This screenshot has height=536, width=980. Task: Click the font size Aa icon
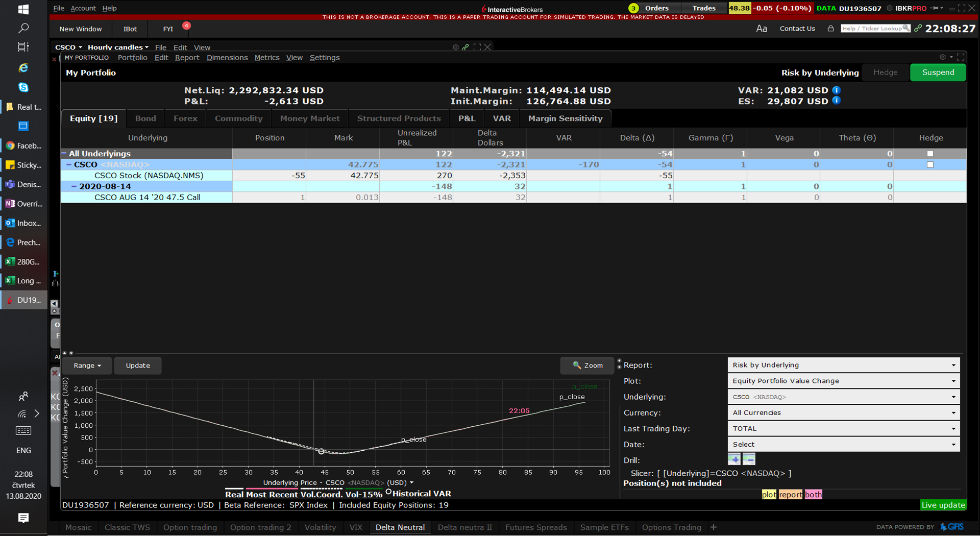pos(762,29)
